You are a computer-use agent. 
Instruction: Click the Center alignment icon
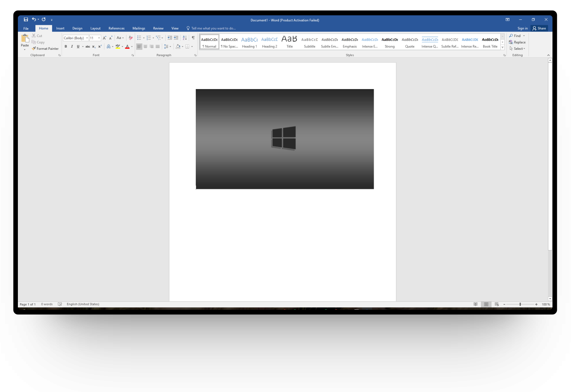tap(145, 47)
